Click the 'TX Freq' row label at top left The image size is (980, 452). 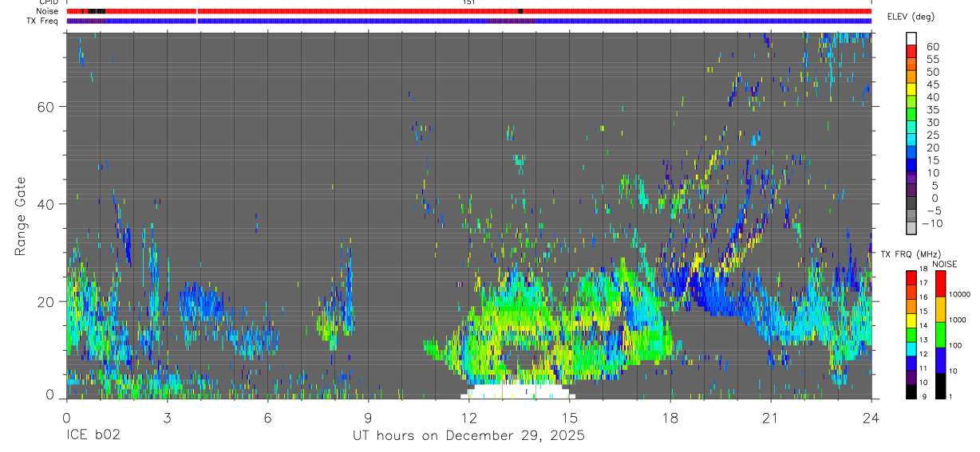coord(44,21)
